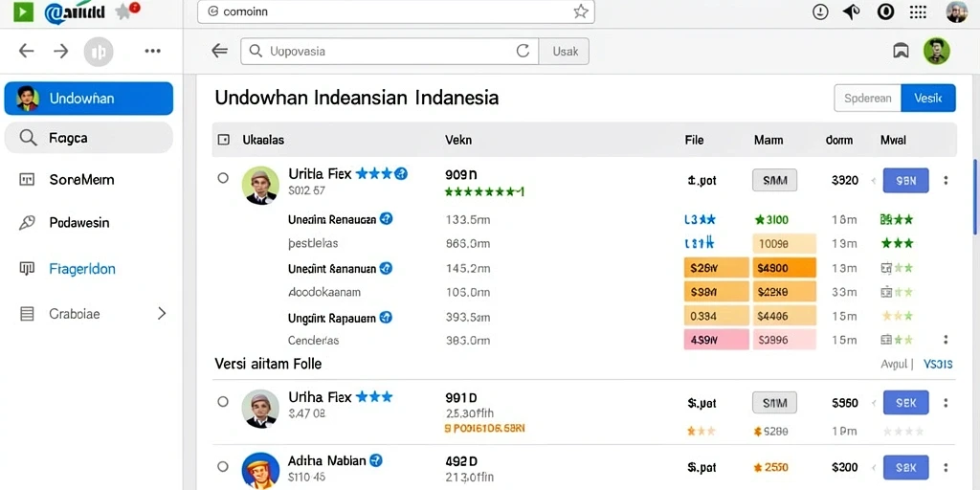
Task: Click the verified badge next to Adiha Mabian
Action: click(x=375, y=460)
